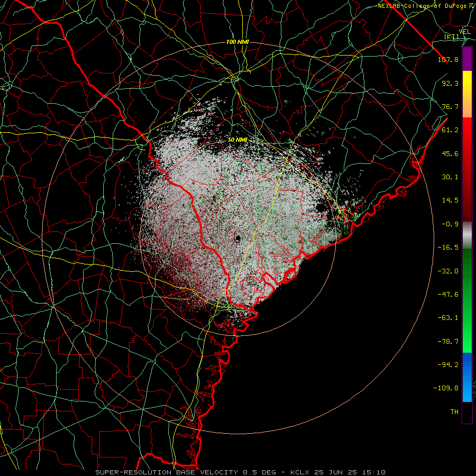This screenshot has width=476, height=476.
Task: Click the blue segment of the color bar
Action: click(467, 377)
